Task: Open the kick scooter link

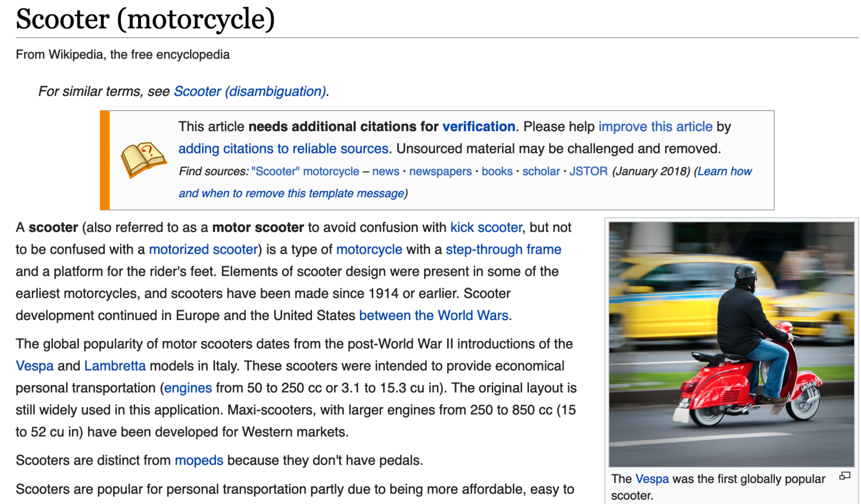Action: pos(485,228)
